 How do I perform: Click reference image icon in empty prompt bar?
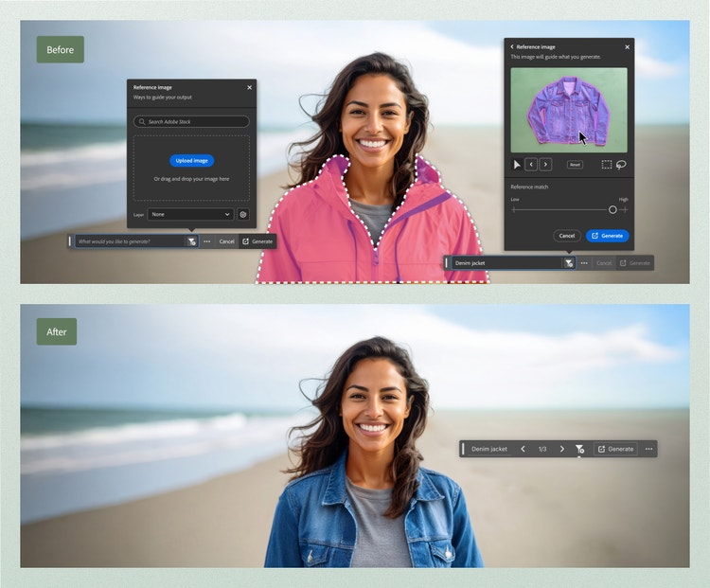pos(191,241)
